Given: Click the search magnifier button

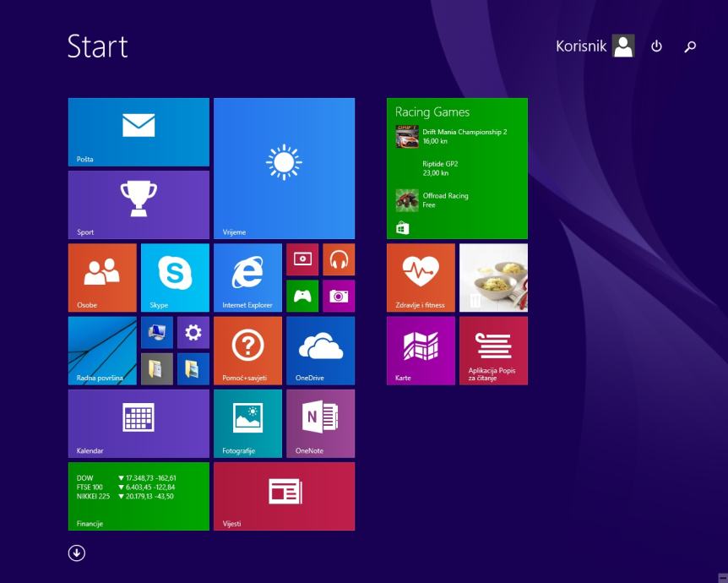Looking at the screenshot, I should click(690, 46).
